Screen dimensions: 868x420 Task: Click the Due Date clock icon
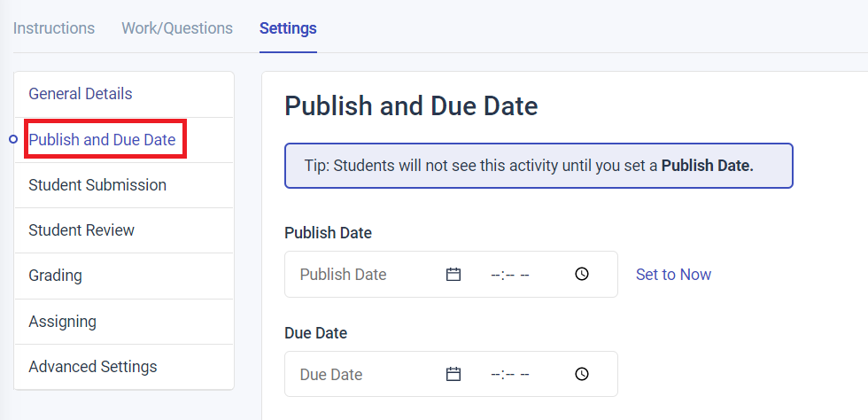[582, 375]
